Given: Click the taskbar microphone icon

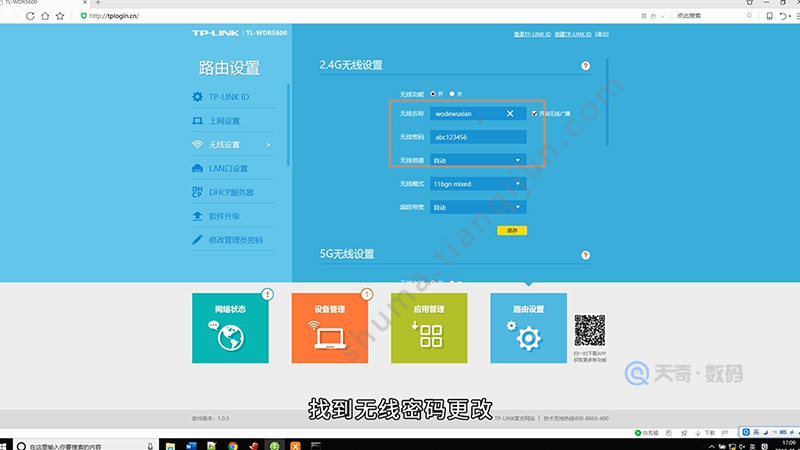Looking at the screenshot, I should coord(150,446).
